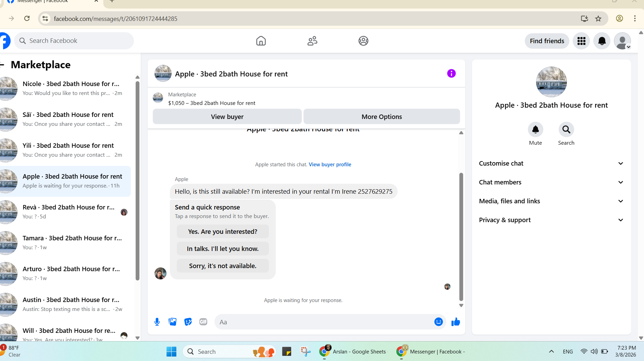
Task: Click the Find friends button
Action: pyautogui.click(x=547, y=41)
